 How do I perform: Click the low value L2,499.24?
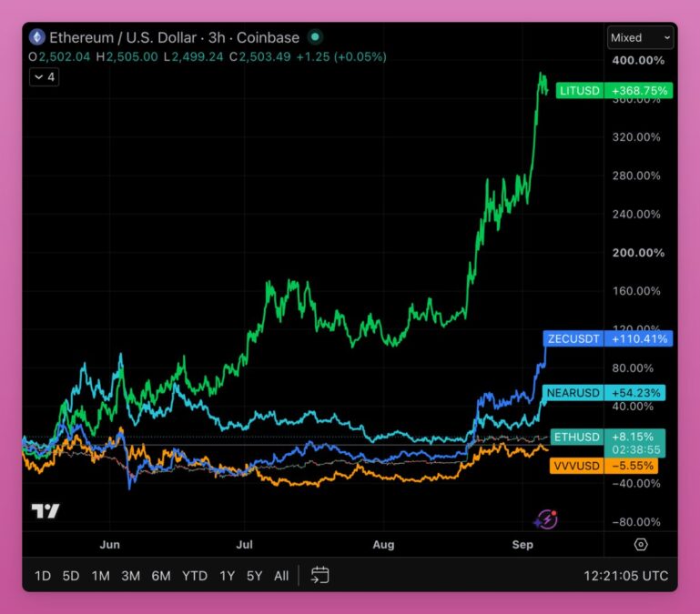point(193,56)
